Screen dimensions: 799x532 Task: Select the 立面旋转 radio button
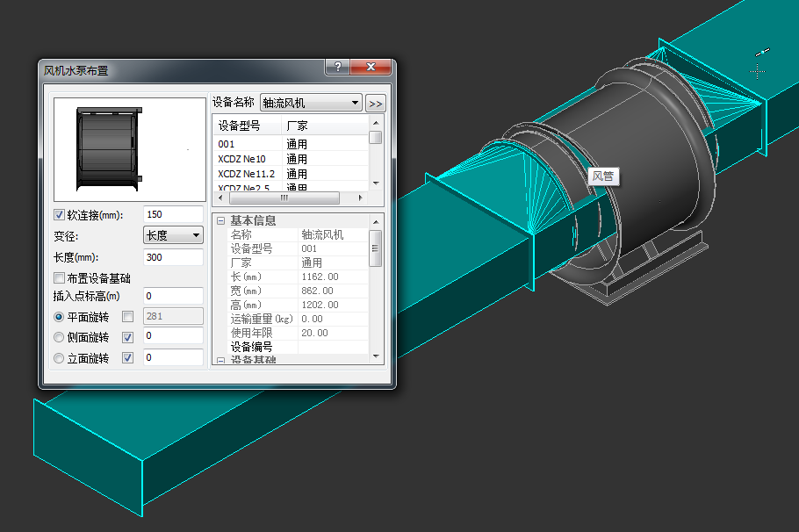point(60,358)
